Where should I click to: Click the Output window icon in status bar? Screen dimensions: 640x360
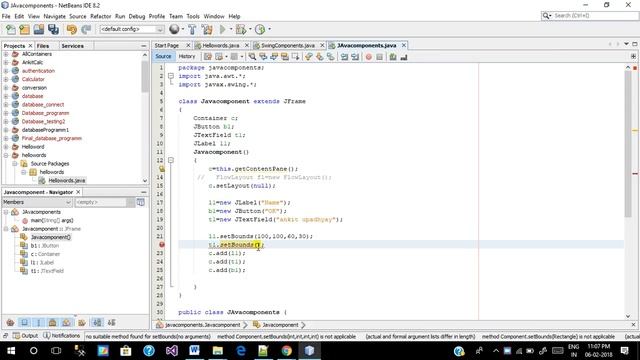click(x=16, y=336)
